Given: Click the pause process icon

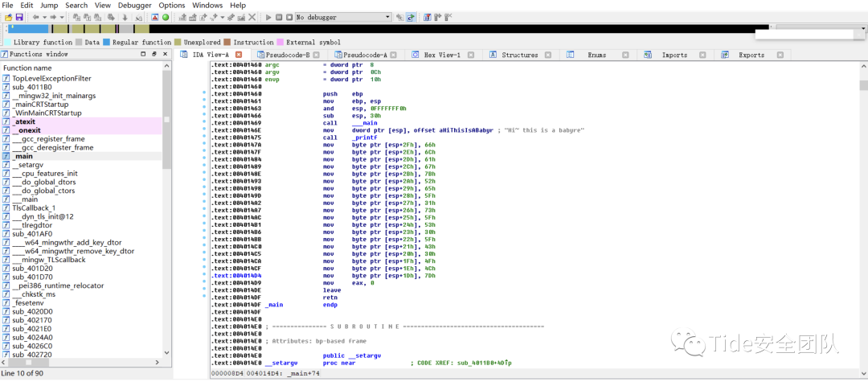Looking at the screenshot, I should coord(279,17).
